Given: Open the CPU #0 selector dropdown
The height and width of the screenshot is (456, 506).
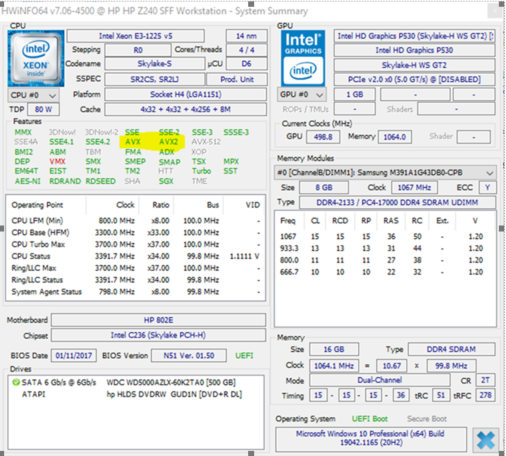Looking at the screenshot, I should [33, 95].
